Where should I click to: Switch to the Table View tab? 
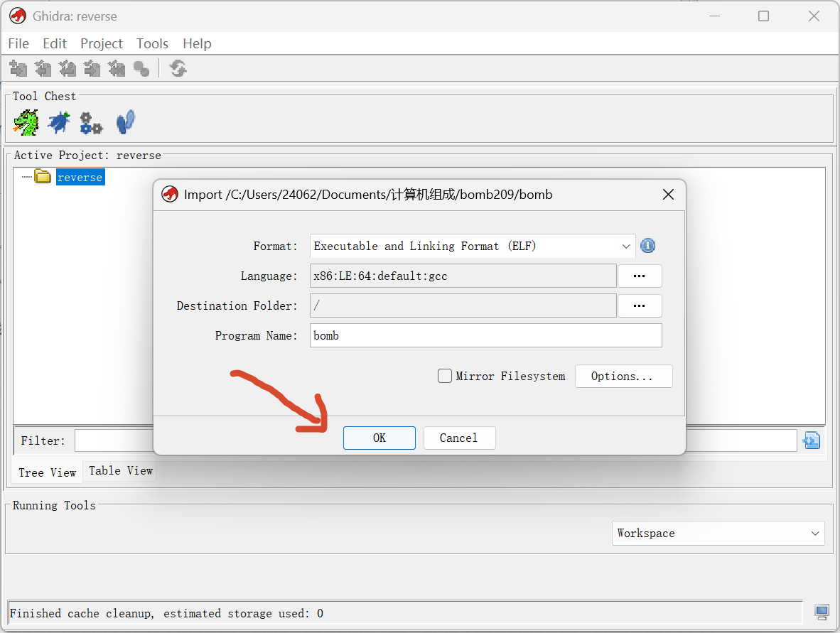click(119, 470)
